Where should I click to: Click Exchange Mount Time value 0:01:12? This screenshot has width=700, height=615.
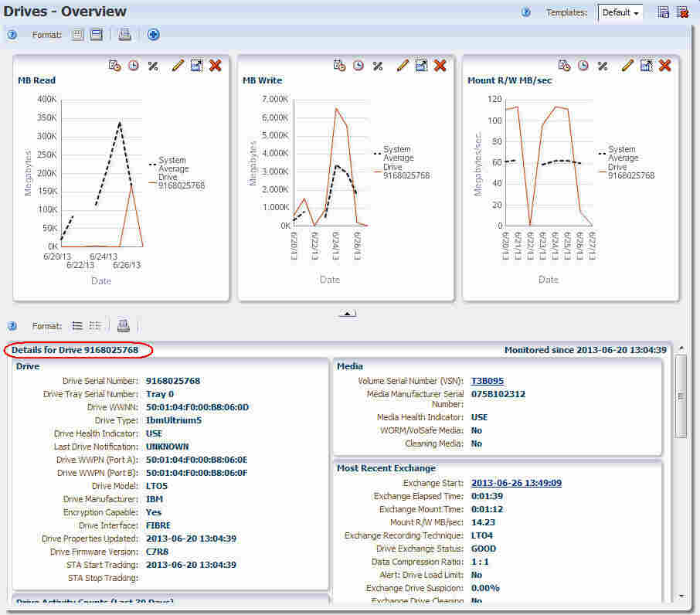pyautogui.click(x=487, y=509)
